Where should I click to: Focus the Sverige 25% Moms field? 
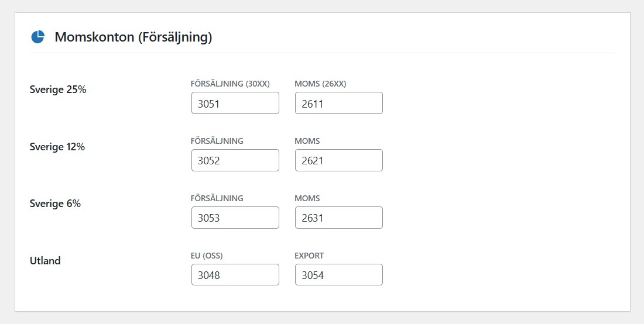tap(338, 104)
